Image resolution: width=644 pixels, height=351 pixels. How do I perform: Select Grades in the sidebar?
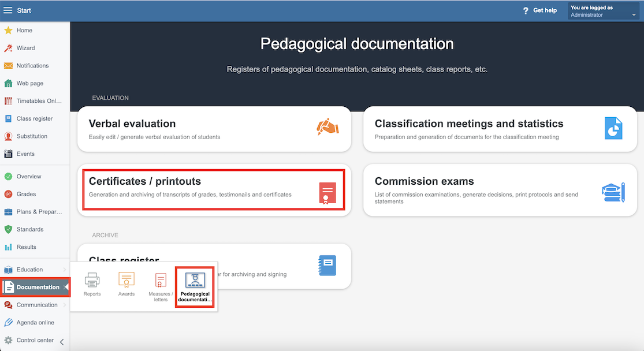(26, 194)
